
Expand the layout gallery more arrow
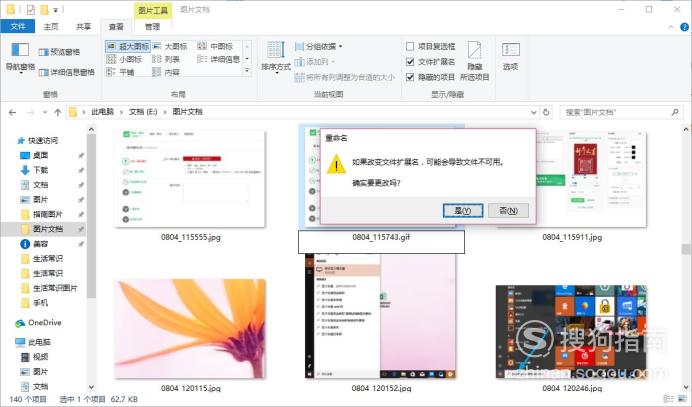point(247,71)
